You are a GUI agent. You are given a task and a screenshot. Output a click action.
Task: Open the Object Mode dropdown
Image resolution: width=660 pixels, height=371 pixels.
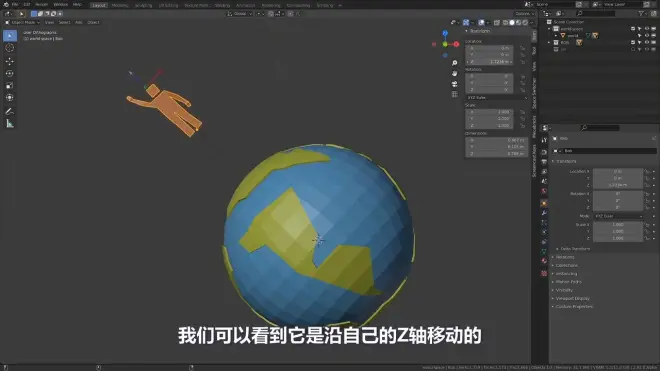pos(22,22)
